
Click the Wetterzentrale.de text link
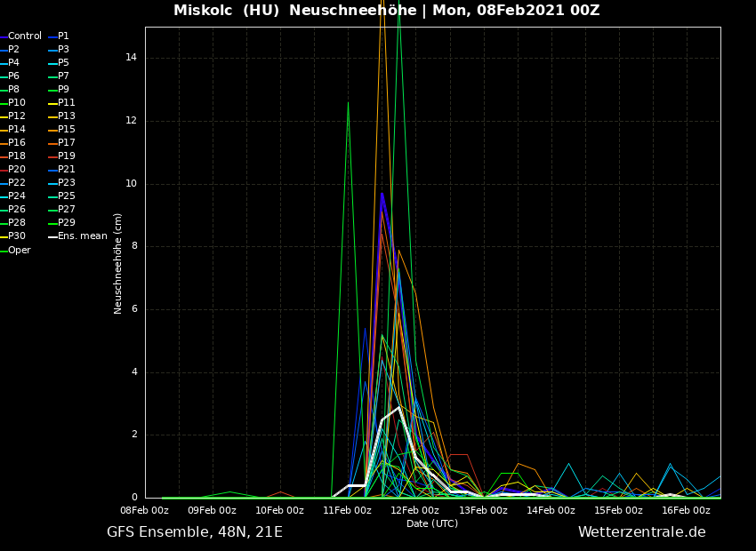[641, 532]
